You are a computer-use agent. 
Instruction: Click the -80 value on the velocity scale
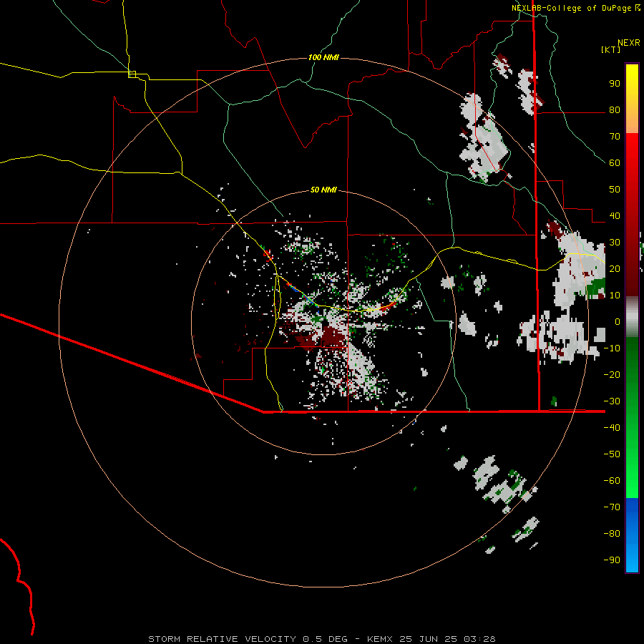tap(612, 534)
